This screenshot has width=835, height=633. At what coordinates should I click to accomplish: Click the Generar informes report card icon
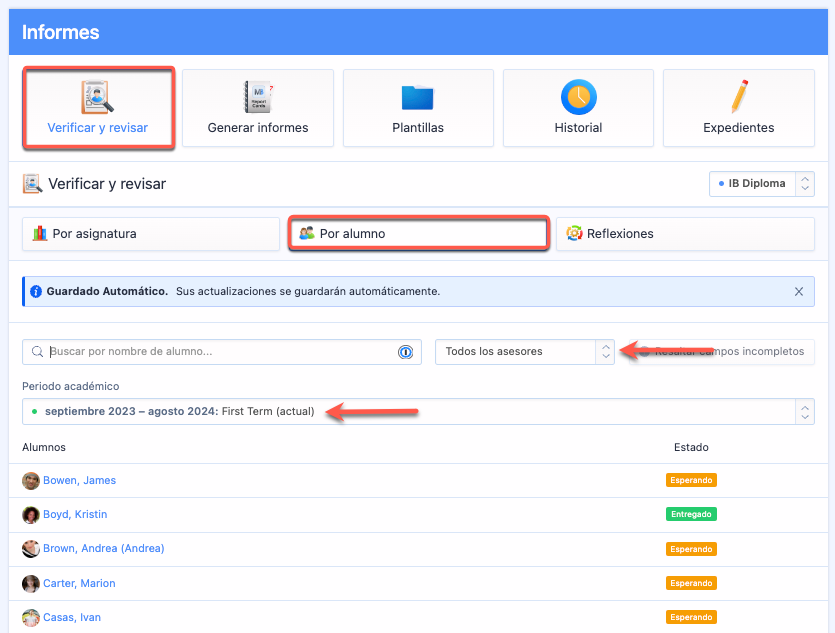[x=258, y=98]
